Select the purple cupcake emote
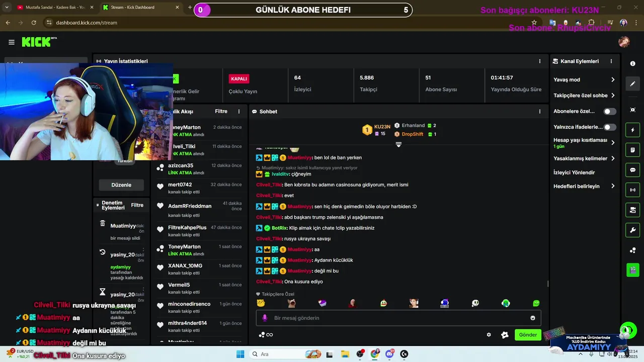 323,303
